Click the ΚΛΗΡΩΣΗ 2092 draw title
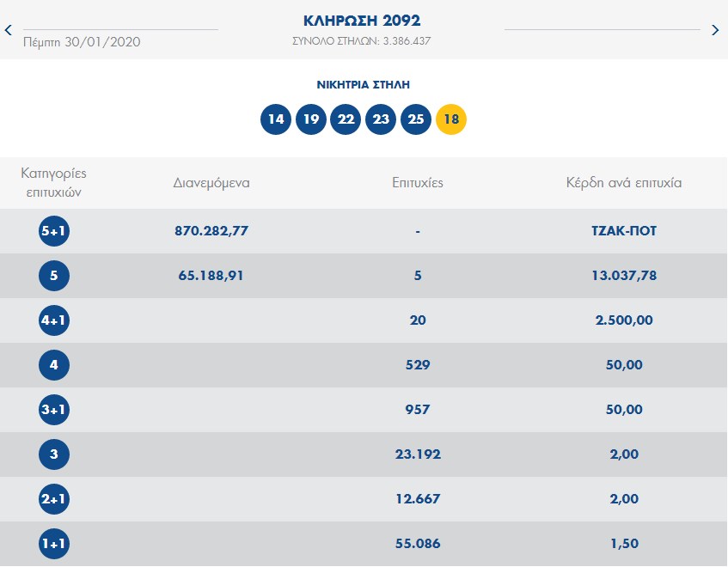The height and width of the screenshot is (567, 728). pos(362,21)
